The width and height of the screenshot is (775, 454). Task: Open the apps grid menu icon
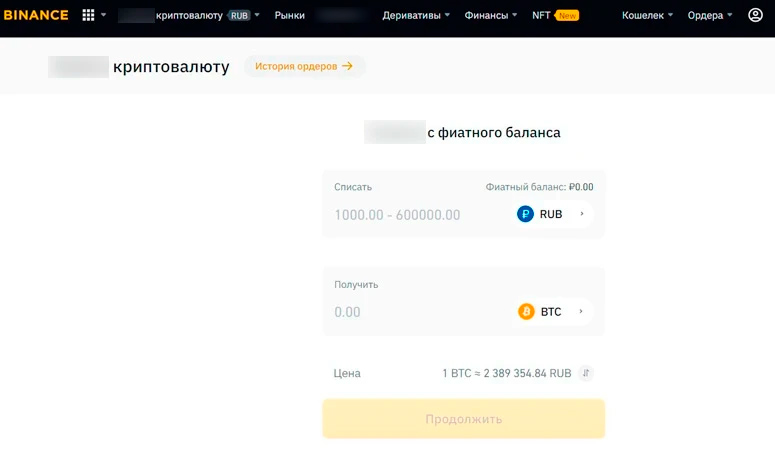[x=88, y=15]
